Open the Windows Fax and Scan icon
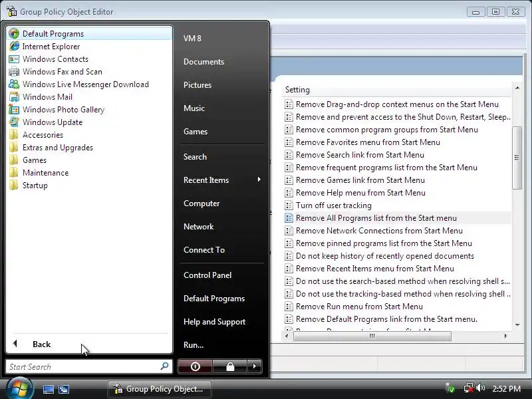532x399 pixels. point(14,72)
